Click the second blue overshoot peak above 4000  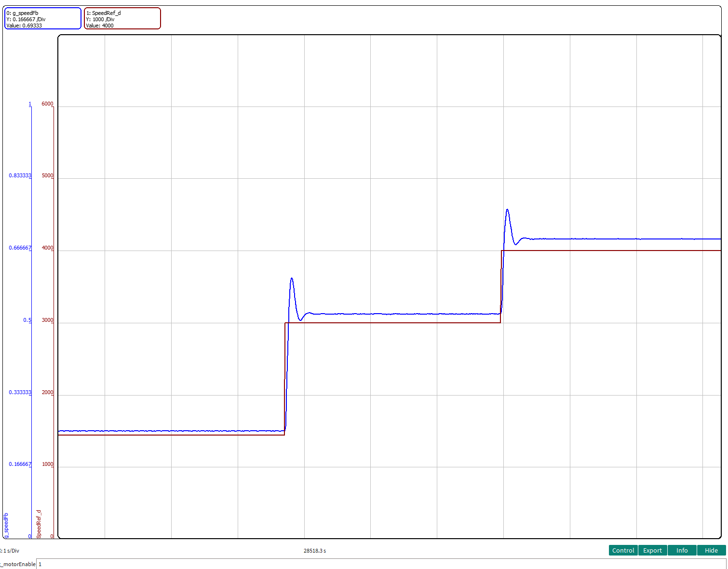[507, 210]
